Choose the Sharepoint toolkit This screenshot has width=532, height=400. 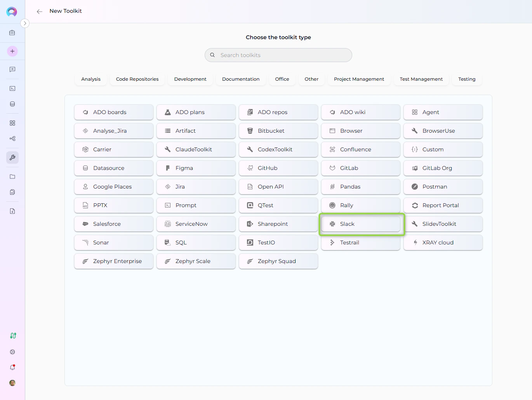point(278,224)
